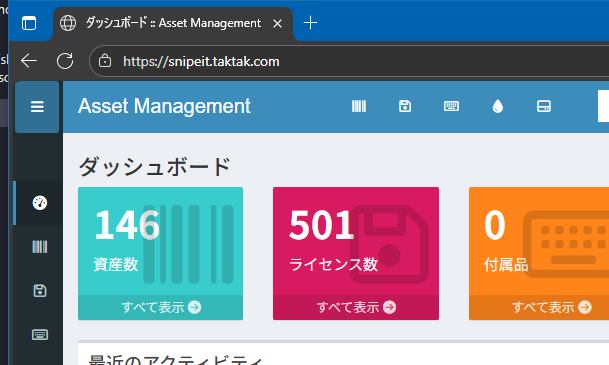Image resolution: width=609 pixels, height=365 pixels.
Task: Open Accessories keyboard icon in sidebar
Action: click(40, 335)
